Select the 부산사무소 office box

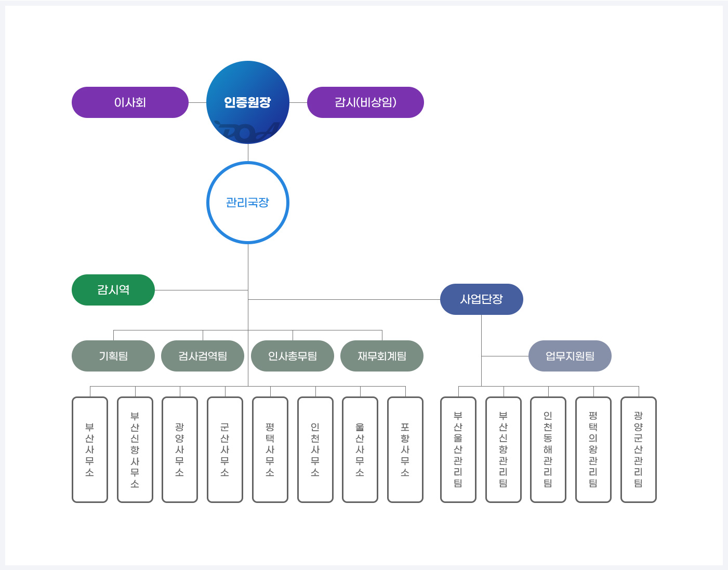point(90,449)
